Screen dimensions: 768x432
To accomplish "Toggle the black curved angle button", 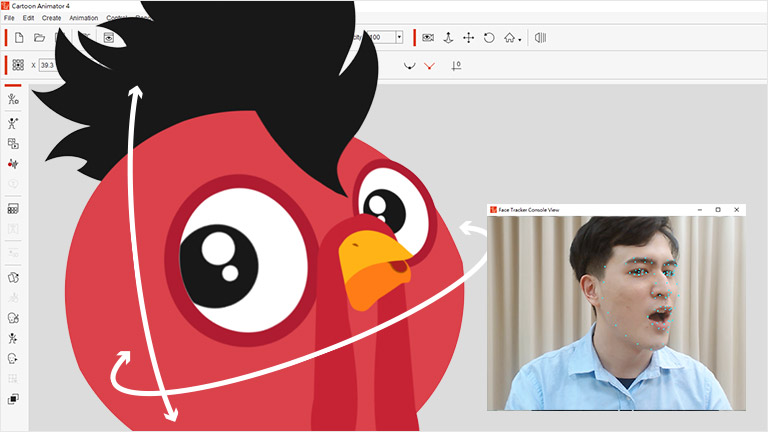I will (408, 65).
